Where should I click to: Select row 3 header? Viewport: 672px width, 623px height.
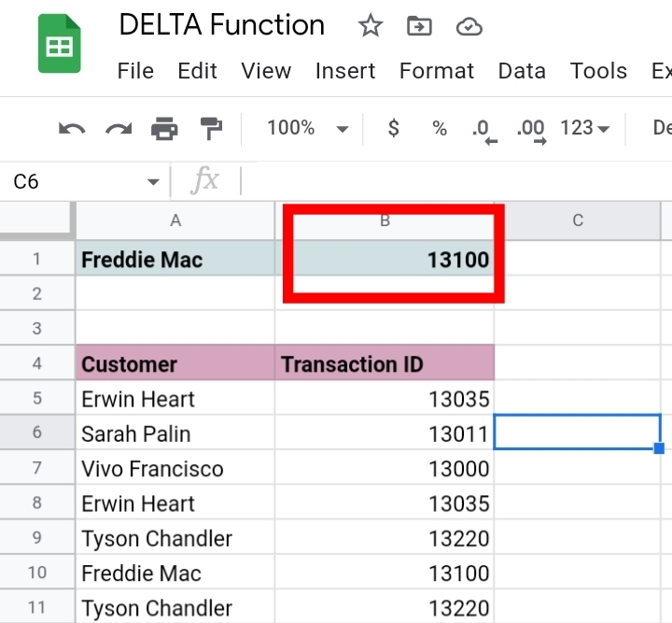pyautogui.click(x=36, y=328)
